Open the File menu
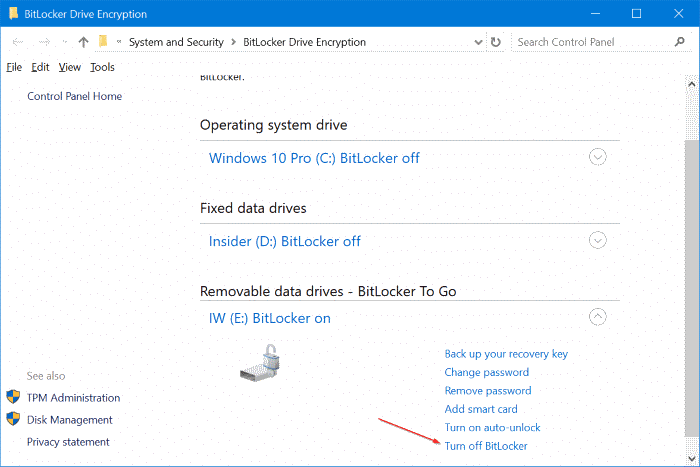The width and height of the screenshot is (700, 467). 14,67
